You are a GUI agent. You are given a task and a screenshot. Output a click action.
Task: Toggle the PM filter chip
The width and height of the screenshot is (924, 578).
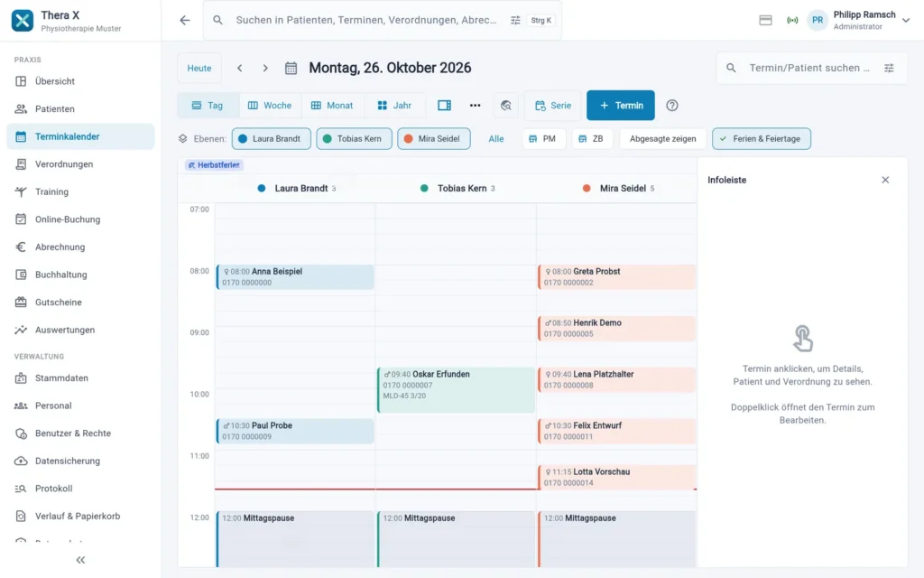coord(543,138)
